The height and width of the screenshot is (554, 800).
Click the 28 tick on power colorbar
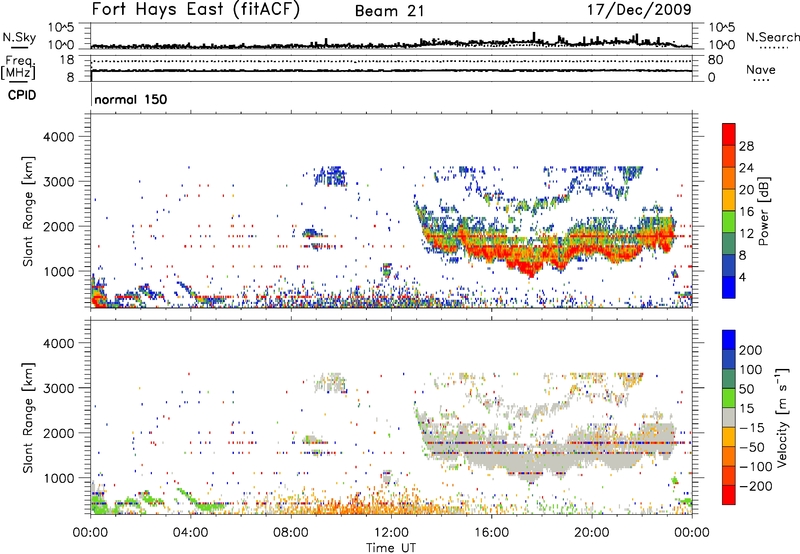[x=746, y=146]
